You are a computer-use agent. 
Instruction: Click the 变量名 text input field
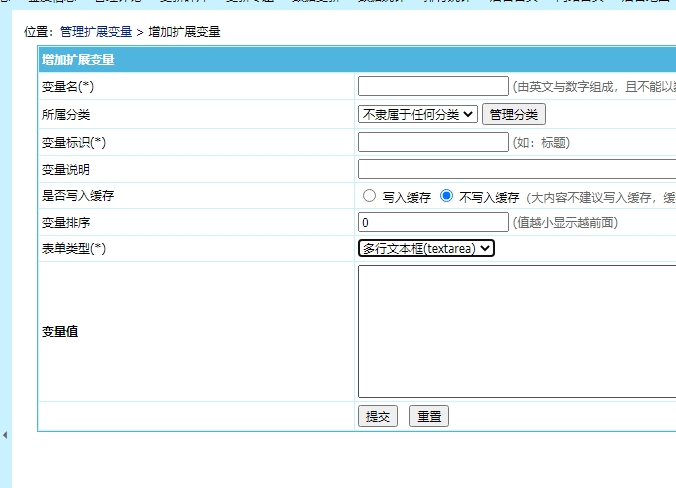[432, 87]
